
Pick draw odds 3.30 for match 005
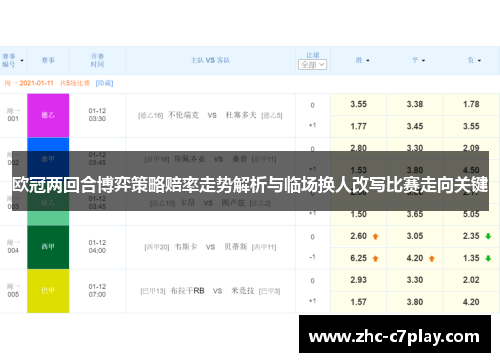(x=415, y=280)
